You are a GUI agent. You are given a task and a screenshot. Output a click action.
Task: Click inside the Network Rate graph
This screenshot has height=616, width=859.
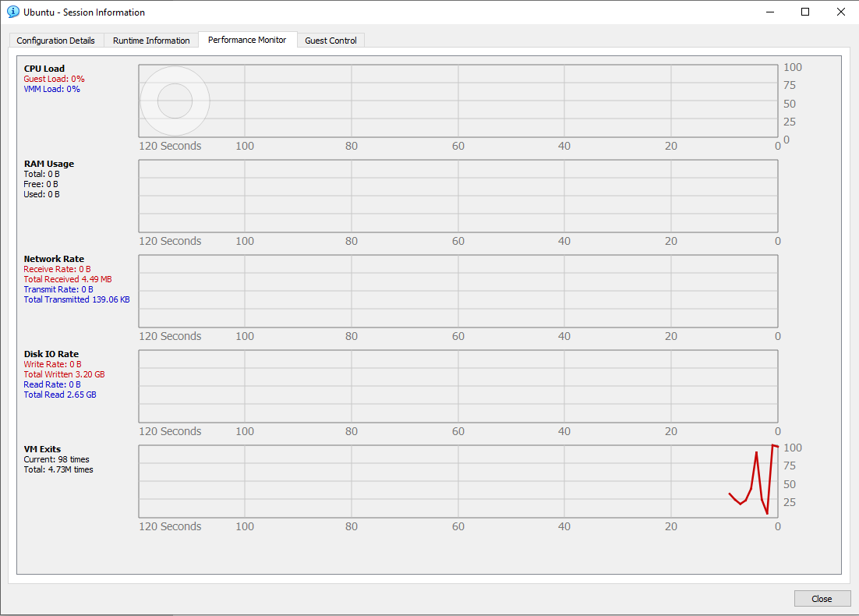click(x=458, y=291)
